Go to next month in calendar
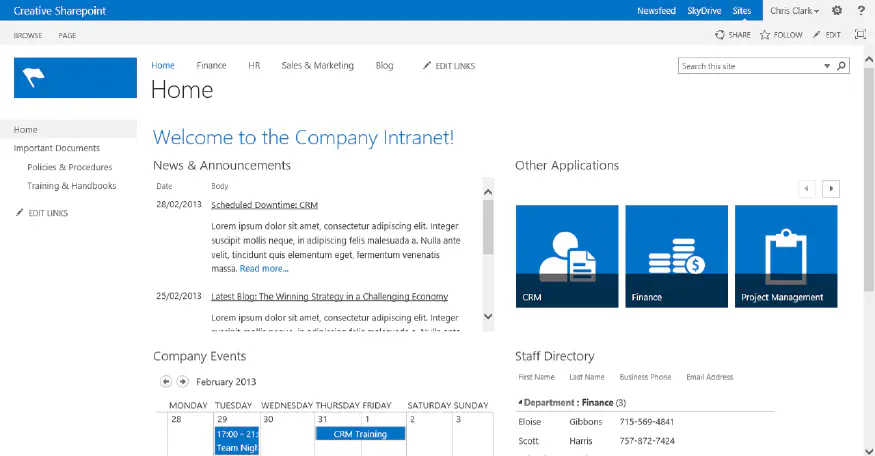 coord(182,381)
